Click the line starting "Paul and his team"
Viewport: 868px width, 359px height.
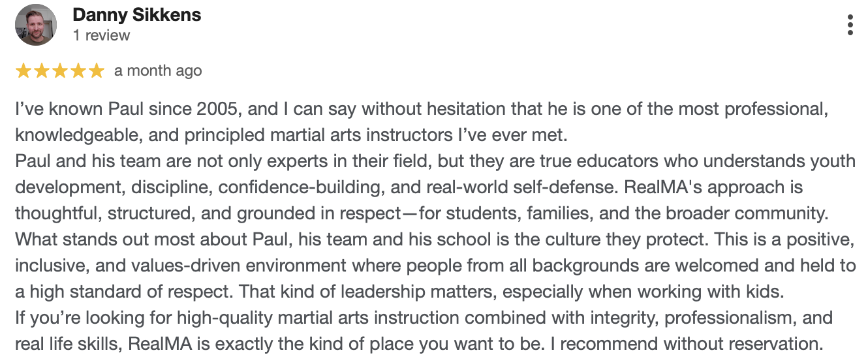(x=418, y=161)
